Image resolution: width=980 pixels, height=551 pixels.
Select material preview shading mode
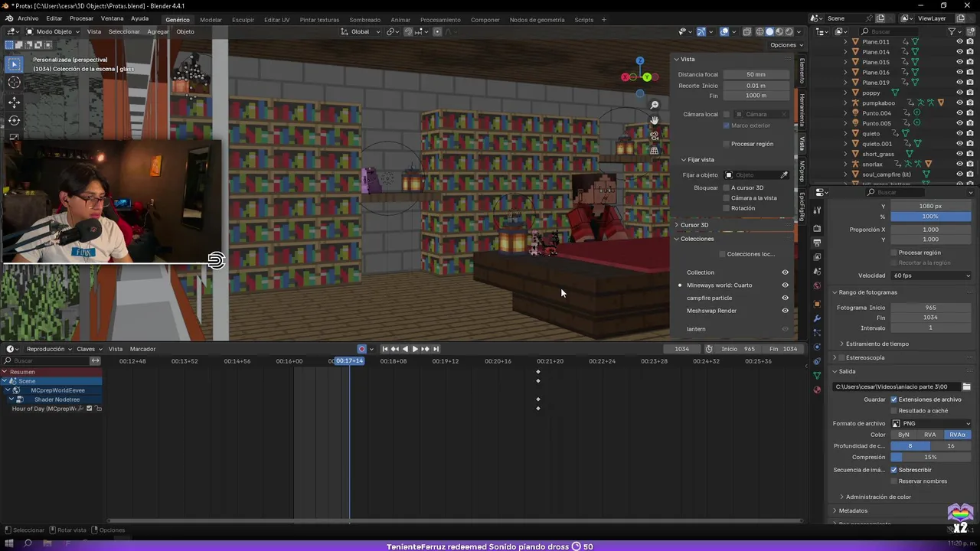(779, 31)
